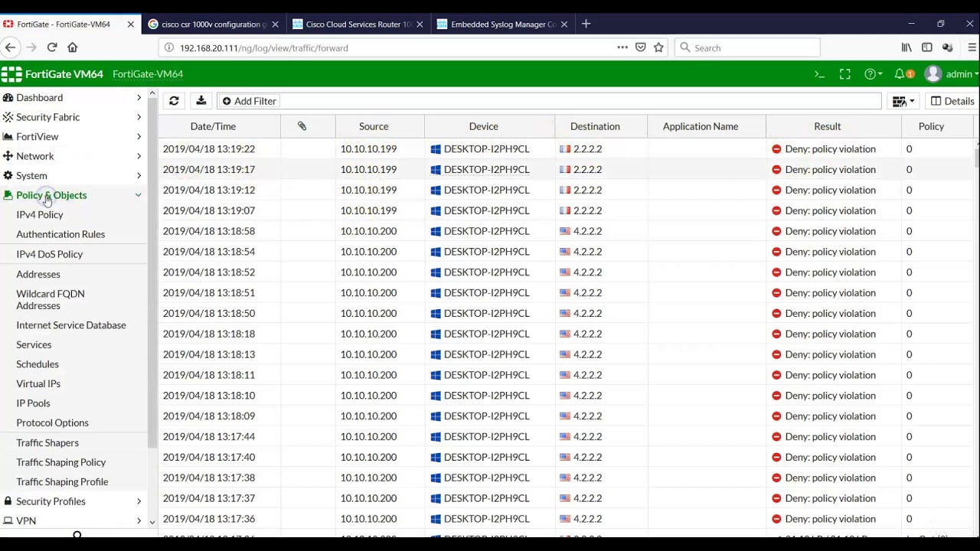
Task: Open Traffic Shaping Profile page
Action: (x=62, y=482)
